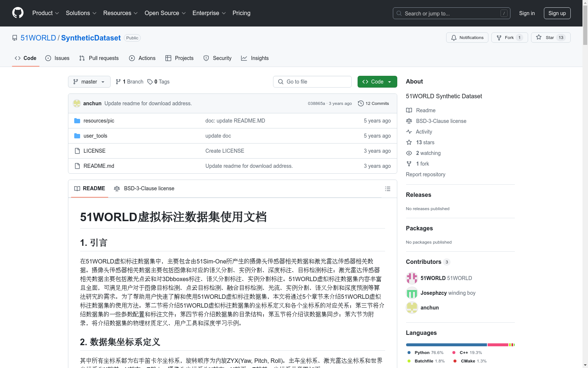The height and width of the screenshot is (368, 588).
Task: Open commit hash 038865a
Action: (316, 103)
